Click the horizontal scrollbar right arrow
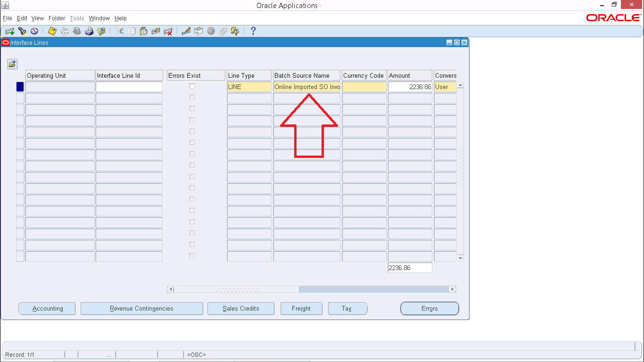Image resolution: width=644 pixels, height=362 pixels. 453,289
